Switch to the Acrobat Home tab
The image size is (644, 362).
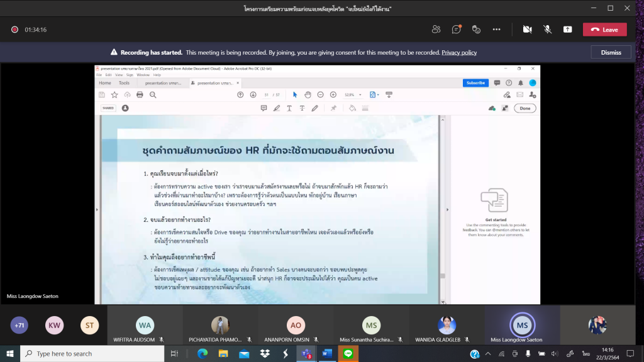point(105,83)
